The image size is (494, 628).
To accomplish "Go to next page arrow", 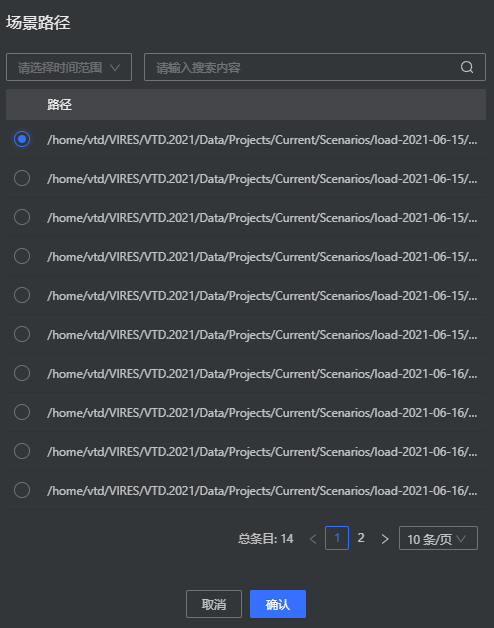I will point(385,539).
